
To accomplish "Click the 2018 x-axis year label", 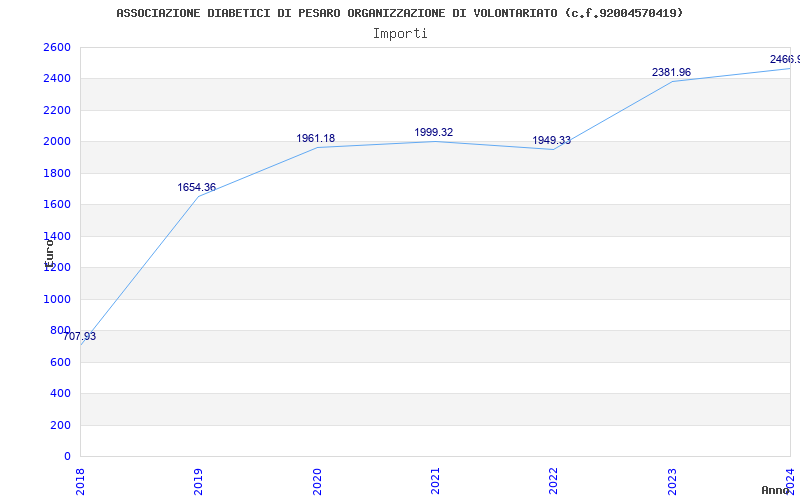I will click(x=81, y=480).
